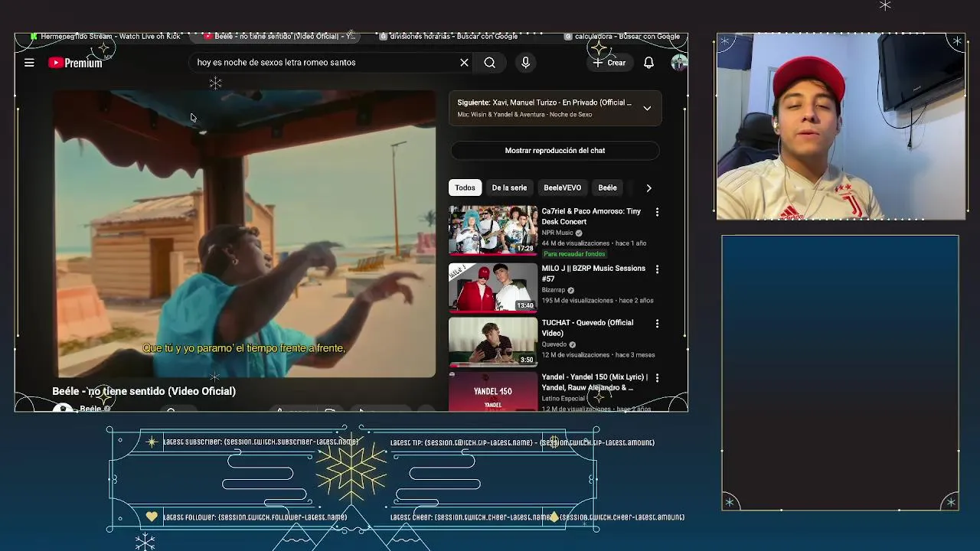Image resolution: width=980 pixels, height=551 pixels.
Task: Click the Siguiente: Xavi, Manuel Turizo text
Action: tap(544, 103)
